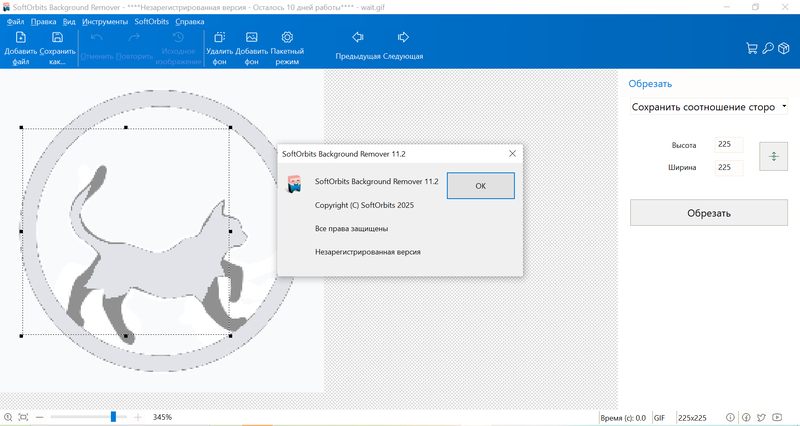This screenshot has width=800, height=426.
Task: Click the Добавить файл toolbar icon
Action: 21,44
